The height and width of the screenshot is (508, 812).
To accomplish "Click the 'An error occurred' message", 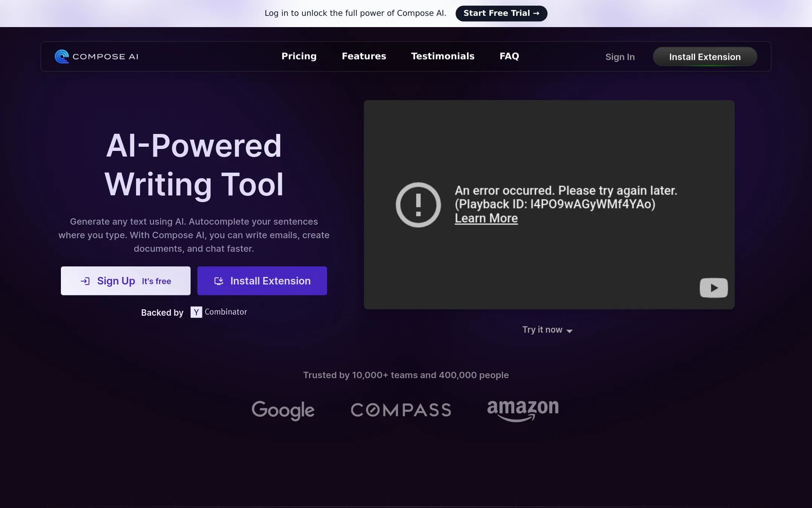I will 566,197.
